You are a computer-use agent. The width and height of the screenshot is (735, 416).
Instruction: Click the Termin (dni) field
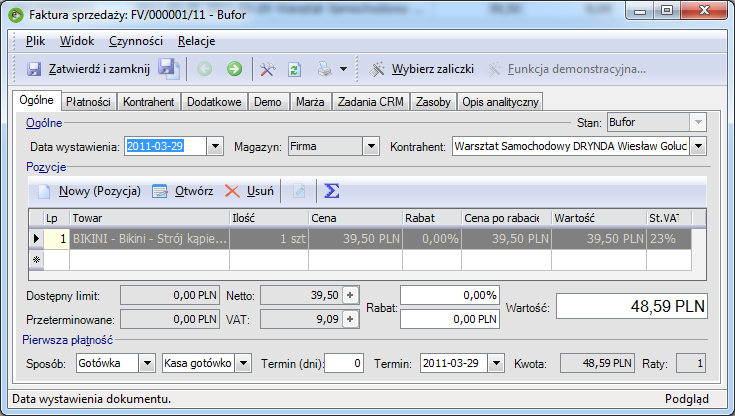(344, 363)
